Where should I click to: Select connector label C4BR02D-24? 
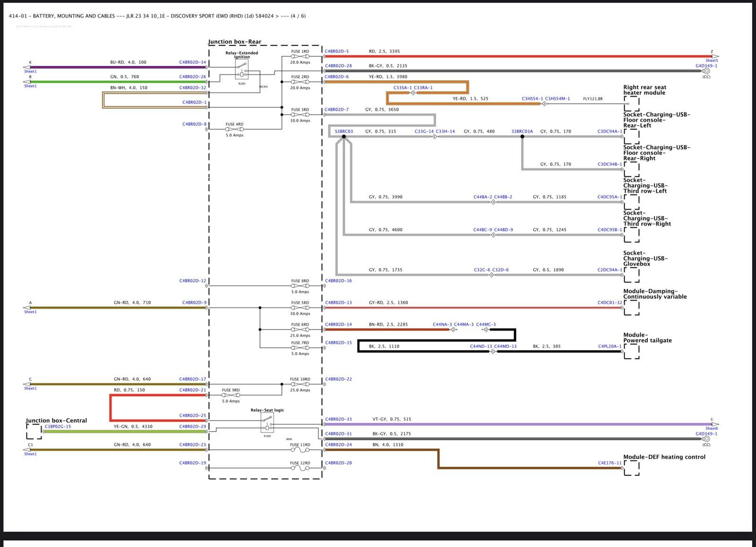(x=338, y=445)
